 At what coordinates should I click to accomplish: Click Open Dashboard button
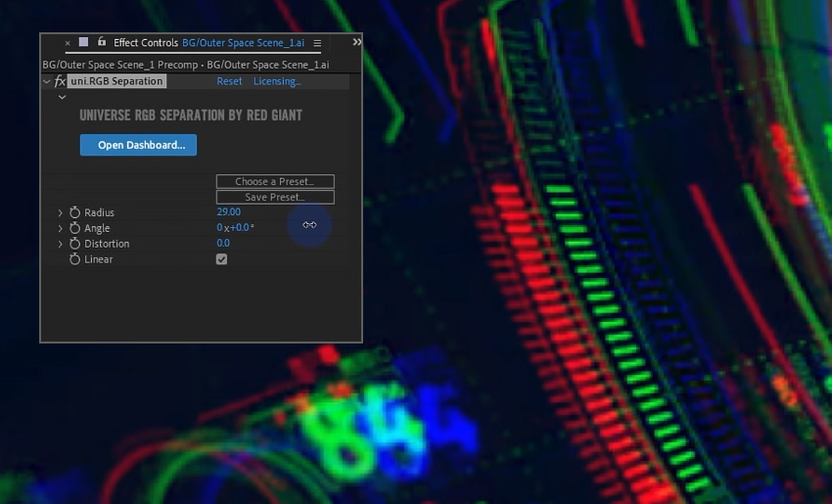click(x=138, y=145)
